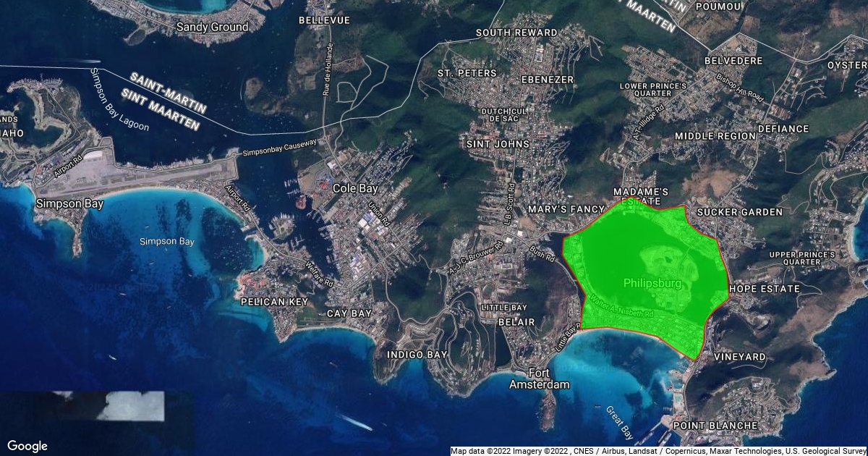This screenshot has height=456, width=868.
Task: Click the Philipsburg label in green area
Action: [x=652, y=284]
